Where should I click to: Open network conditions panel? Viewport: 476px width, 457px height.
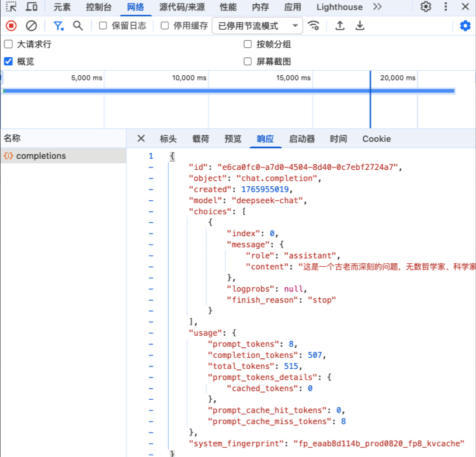(315, 26)
